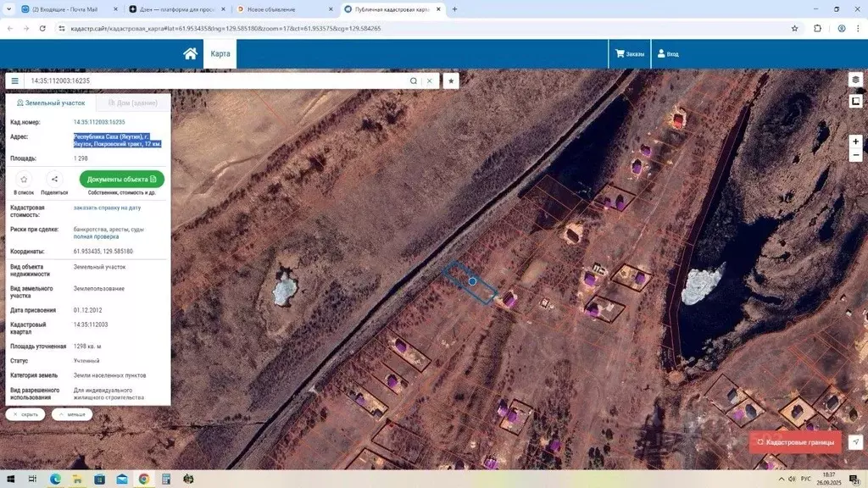Click the cadastral number search input field
868x488 pixels.
pyautogui.click(x=212, y=80)
